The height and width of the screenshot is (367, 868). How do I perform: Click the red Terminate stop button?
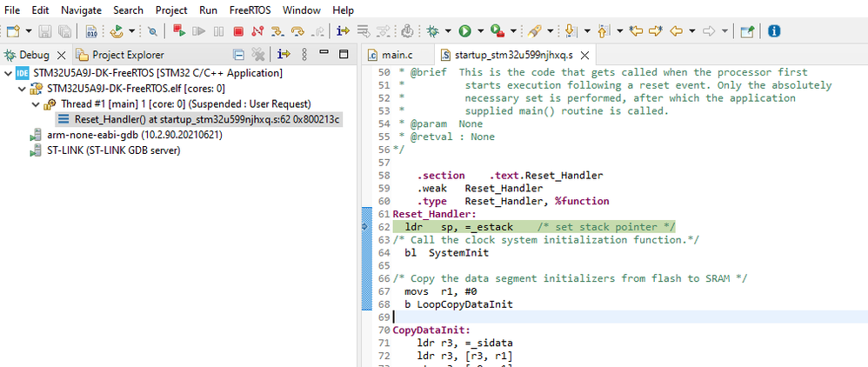click(x=238, y=31)
